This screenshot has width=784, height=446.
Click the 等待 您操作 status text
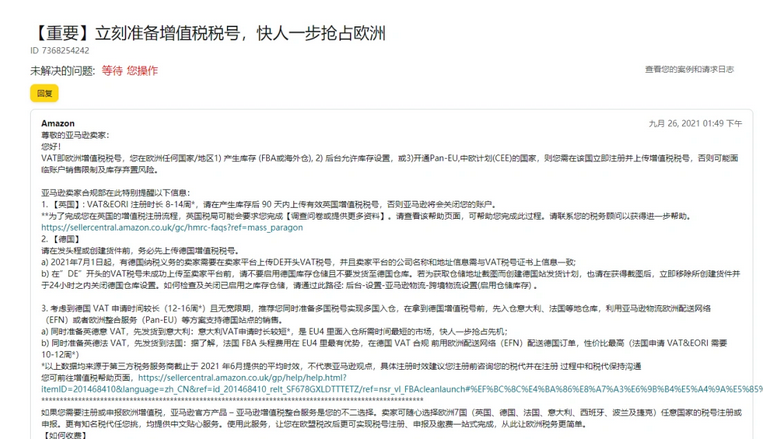(x=130, y=71)
